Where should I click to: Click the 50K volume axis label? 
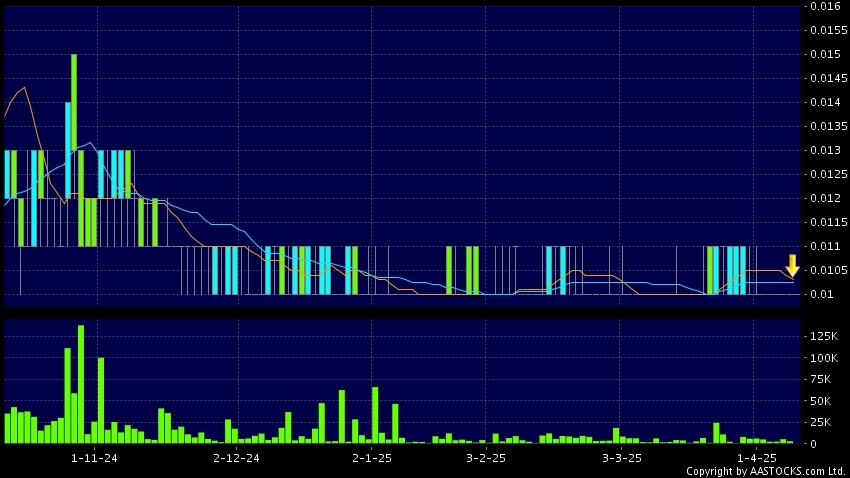[x=821, y=401]
